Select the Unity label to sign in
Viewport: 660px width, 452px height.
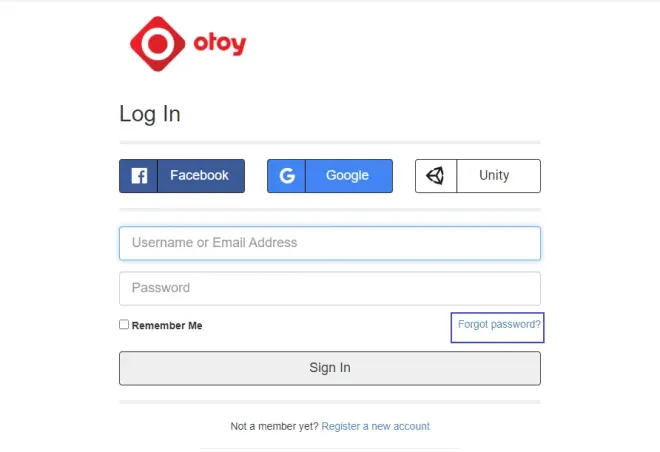click(494, 175)
